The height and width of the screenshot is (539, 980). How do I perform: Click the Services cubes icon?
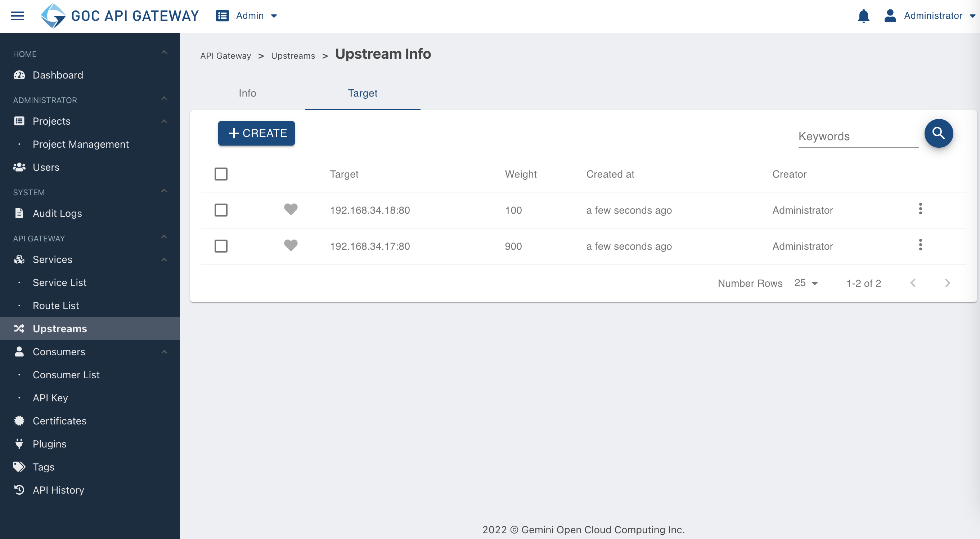[x=19, y=259]
